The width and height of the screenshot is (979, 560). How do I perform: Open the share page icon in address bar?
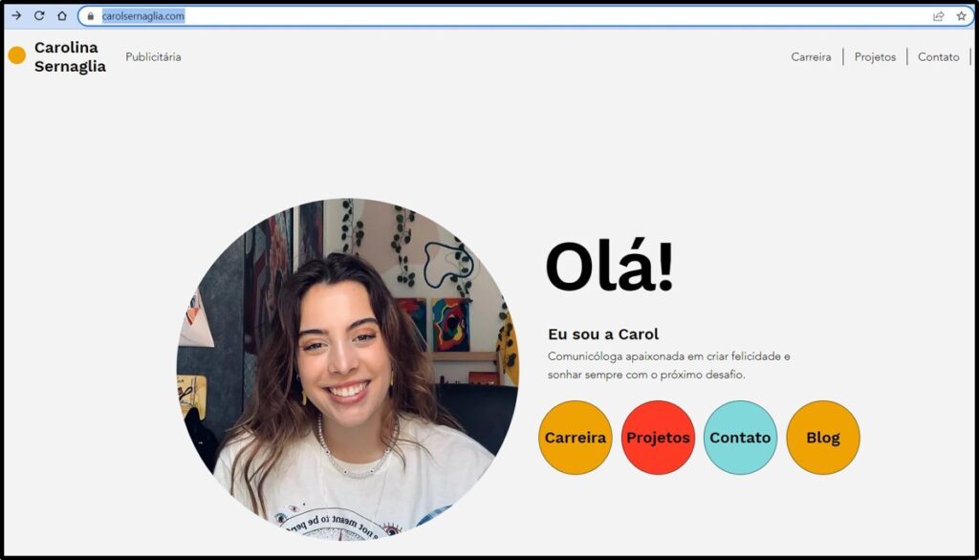pos(938,16)
